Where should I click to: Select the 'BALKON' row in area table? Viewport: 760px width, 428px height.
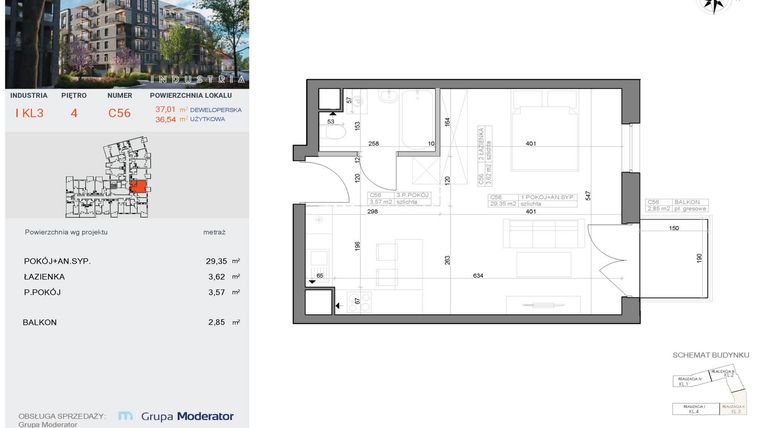pos(131,322)
